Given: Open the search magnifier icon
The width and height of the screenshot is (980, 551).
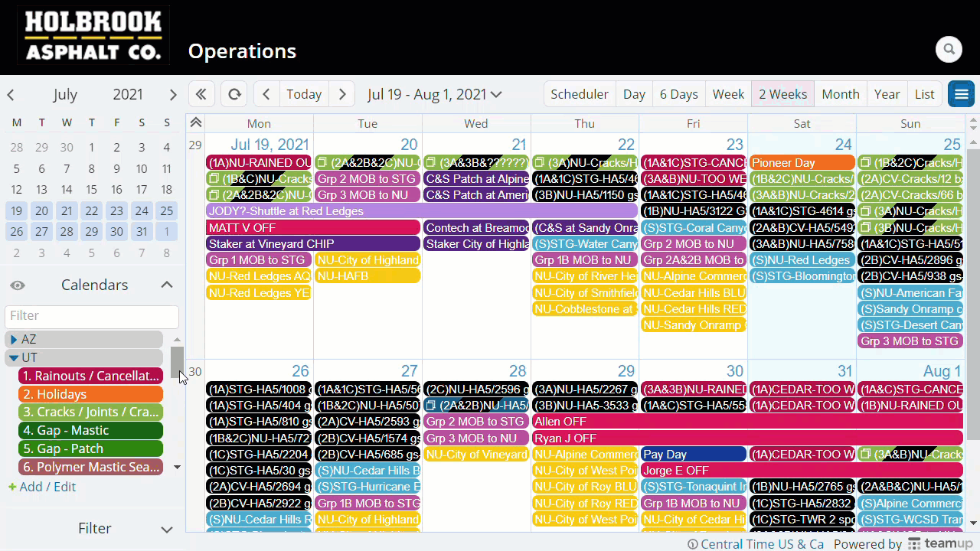Looking at the screenshot, I should [x=949, y=50].
